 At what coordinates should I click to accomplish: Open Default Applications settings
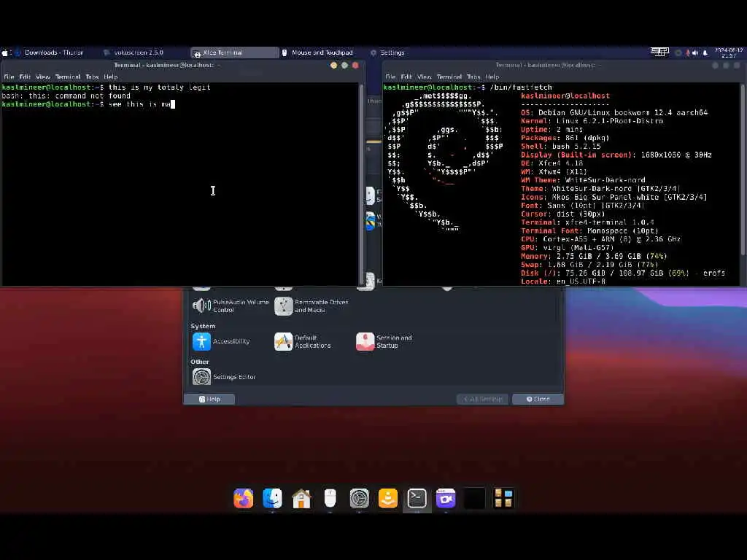point(303,341)
